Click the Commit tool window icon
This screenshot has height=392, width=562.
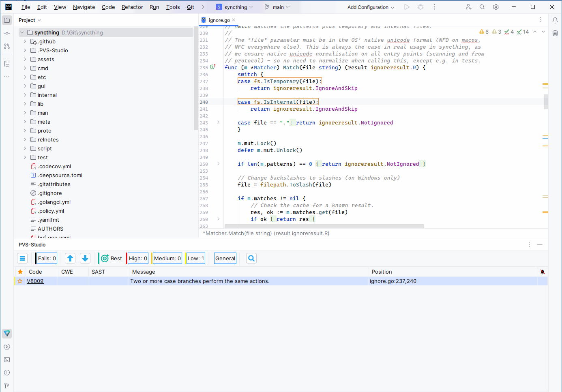[x=7, y=33]
